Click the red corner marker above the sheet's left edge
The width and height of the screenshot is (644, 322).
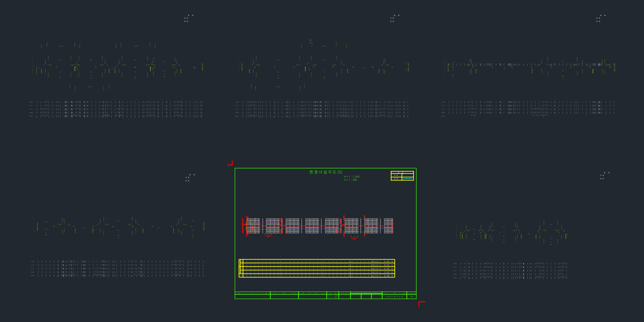click(x=230, y=163)
